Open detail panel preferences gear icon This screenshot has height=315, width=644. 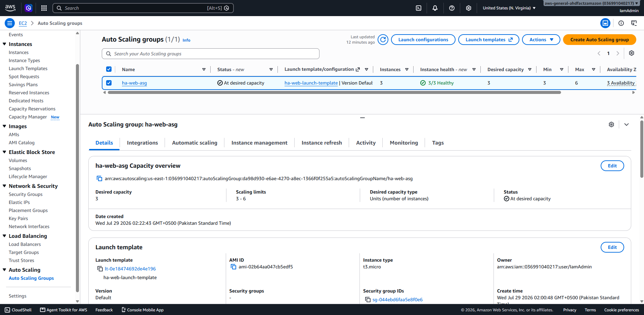[x=611, y=124]
